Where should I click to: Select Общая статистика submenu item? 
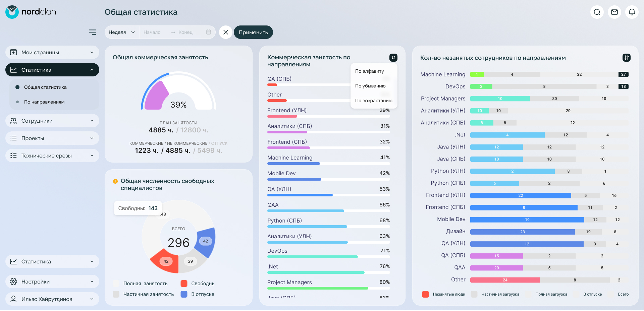click(x=45, y=87)
